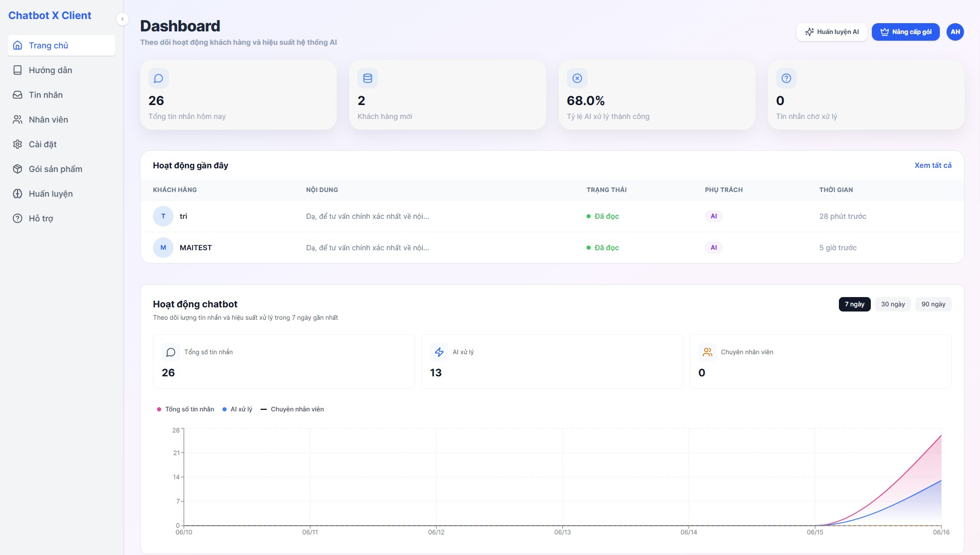Go to the Tin nhắn page
Viewport: 980px width, 555px height.
point(61,95)
